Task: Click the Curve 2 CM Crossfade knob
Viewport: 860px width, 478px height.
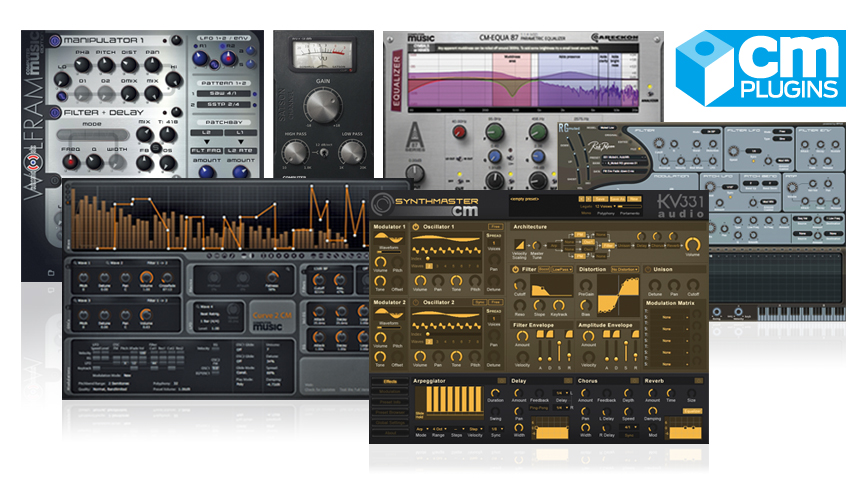Action: click(x=167, y=278)
